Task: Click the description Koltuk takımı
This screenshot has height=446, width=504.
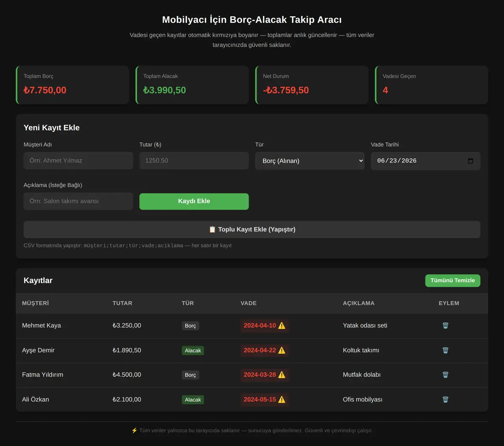Action: pos(361,350)
